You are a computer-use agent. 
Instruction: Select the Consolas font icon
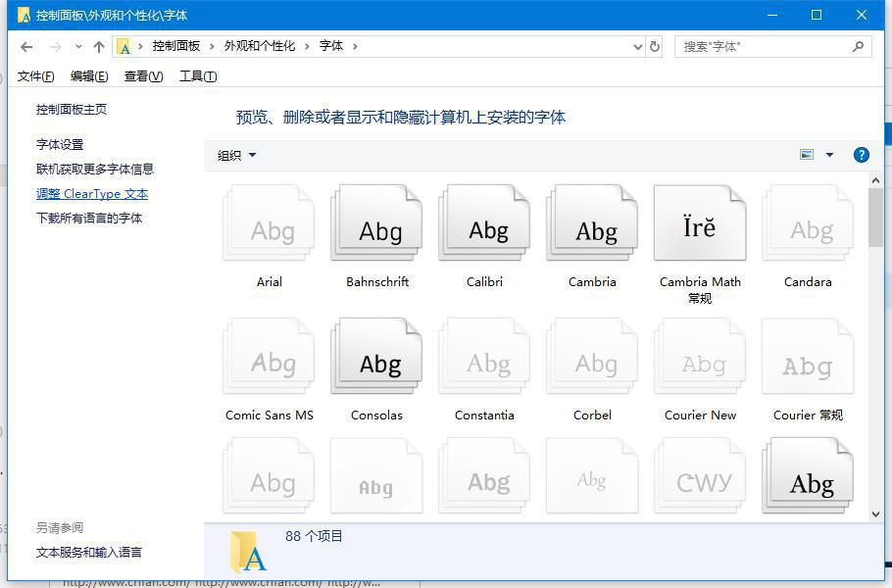[x=376, y=357]
